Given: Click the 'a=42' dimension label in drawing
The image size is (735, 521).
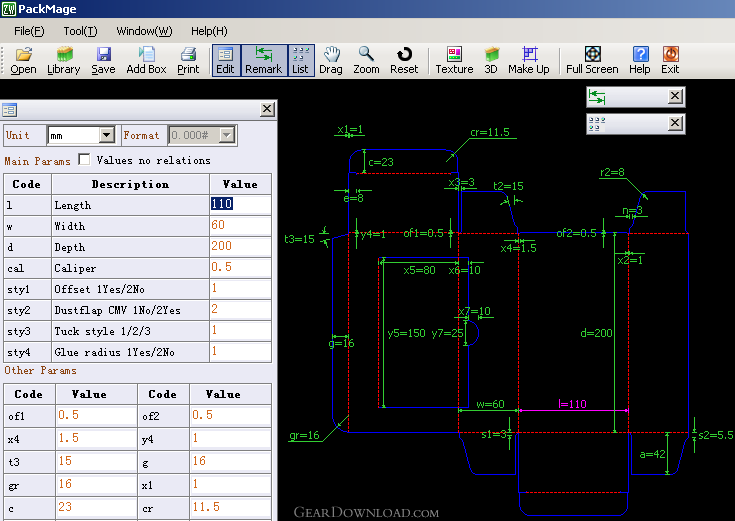Looking at the screenshot, I should coord(652,454).
